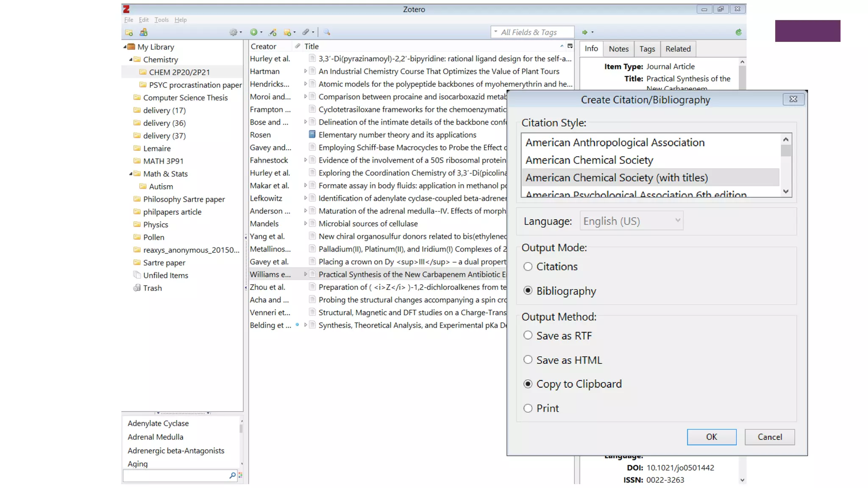Click the green New Item plus icon
Image resolution: width=868 pixels, height=488 pixels.
pyautogui.click(x=254, y=32)
